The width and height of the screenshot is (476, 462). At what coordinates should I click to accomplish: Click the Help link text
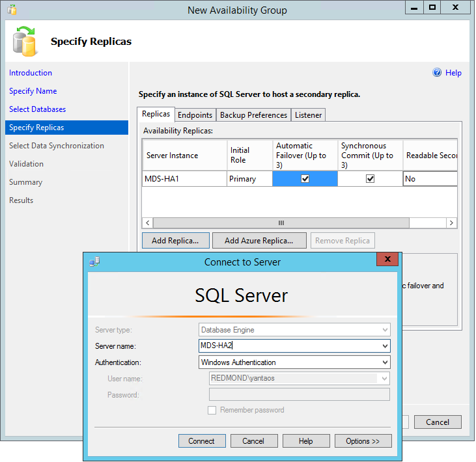[x=453, y=73]
